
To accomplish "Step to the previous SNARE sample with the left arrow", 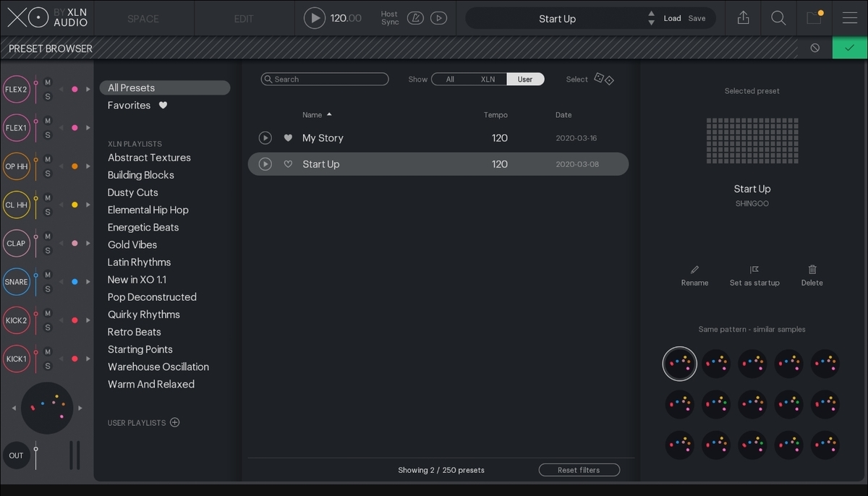I will [61, 282].
